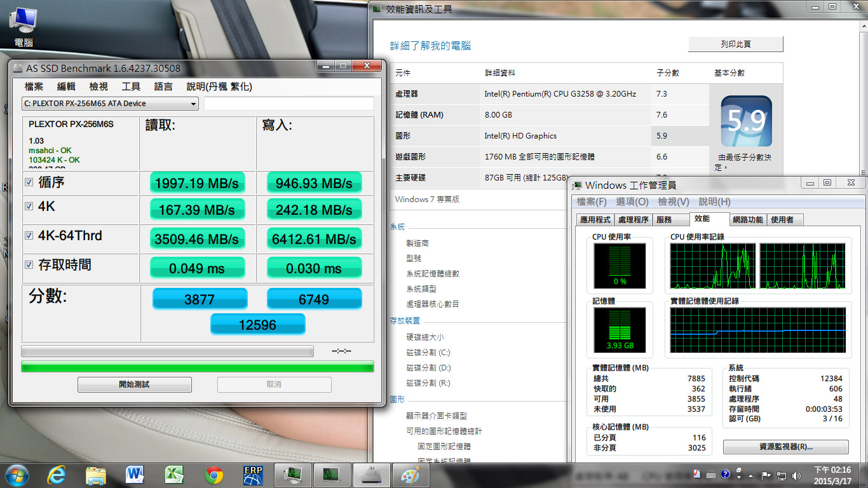Switch to the 處理程序 tab
The height and width of the screenshot is (488, 868).
point(633,220)
